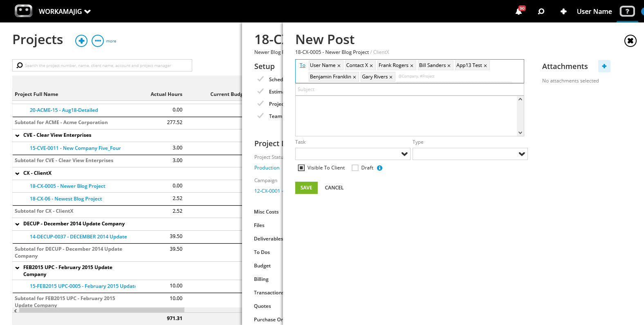This screenshot has width=644, height=325.
Task: Collapse FEB2015 UPC - February 2015 group
Action: pyautogui.click(x=17, y=268)
